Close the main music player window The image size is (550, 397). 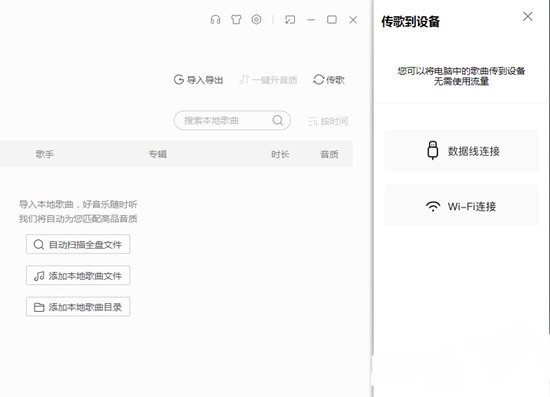(353, 20)
